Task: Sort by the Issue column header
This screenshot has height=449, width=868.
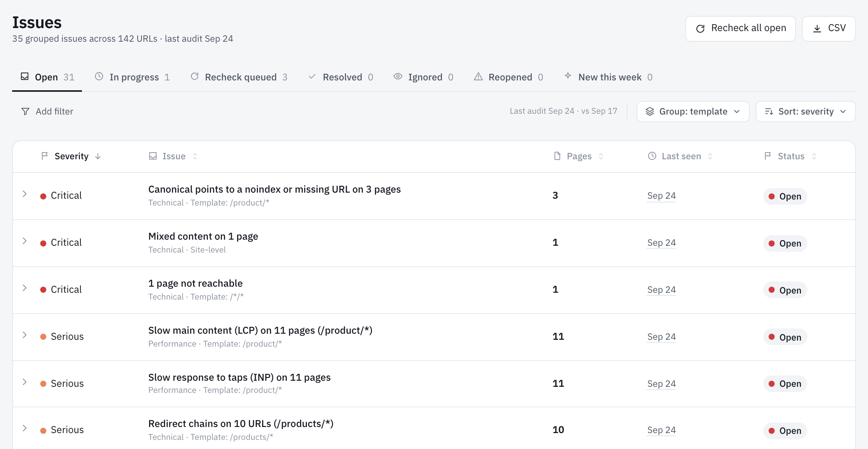Action: (173, 156)
